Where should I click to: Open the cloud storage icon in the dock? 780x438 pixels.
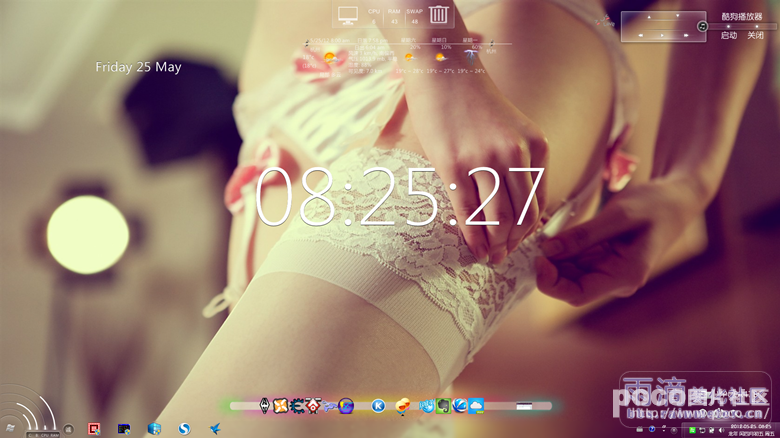[476, 406]
